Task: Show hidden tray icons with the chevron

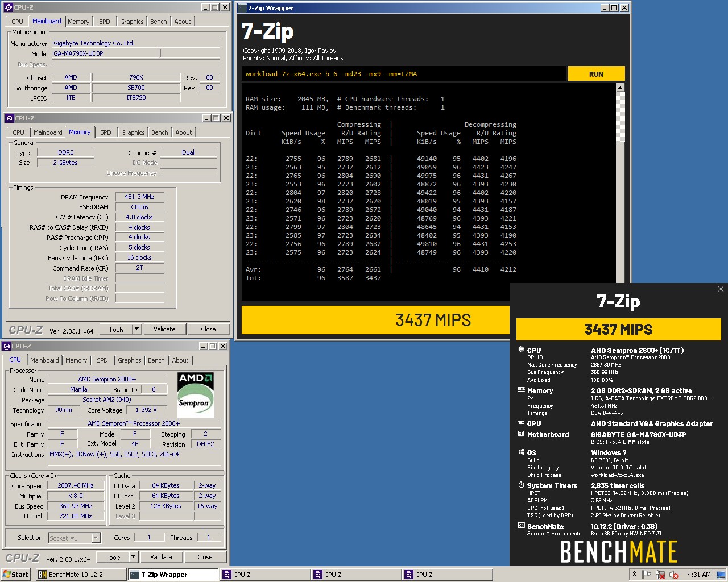Action: 634,575
